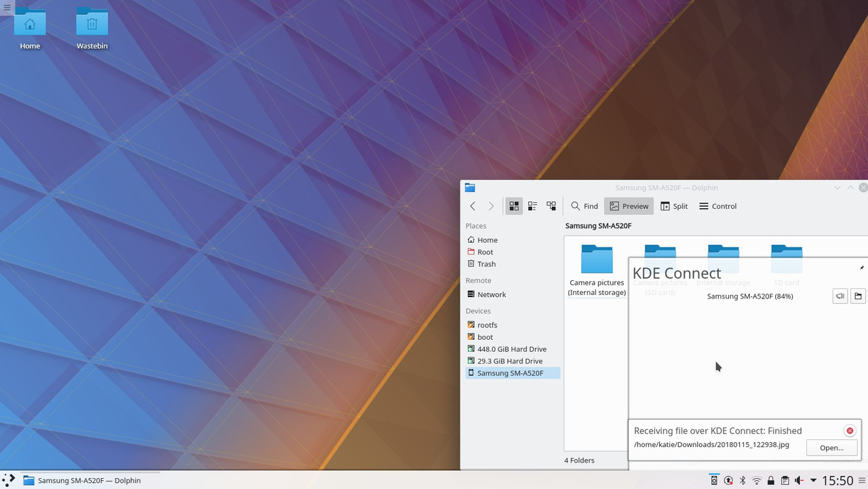Open the Find search in Dolphin

pos(584,206)
